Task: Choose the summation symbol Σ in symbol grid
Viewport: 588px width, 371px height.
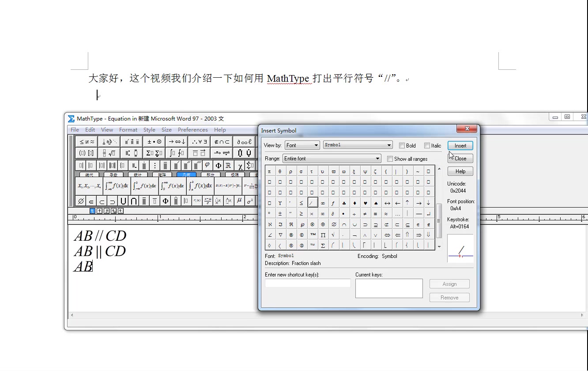Action: [323, 246]
